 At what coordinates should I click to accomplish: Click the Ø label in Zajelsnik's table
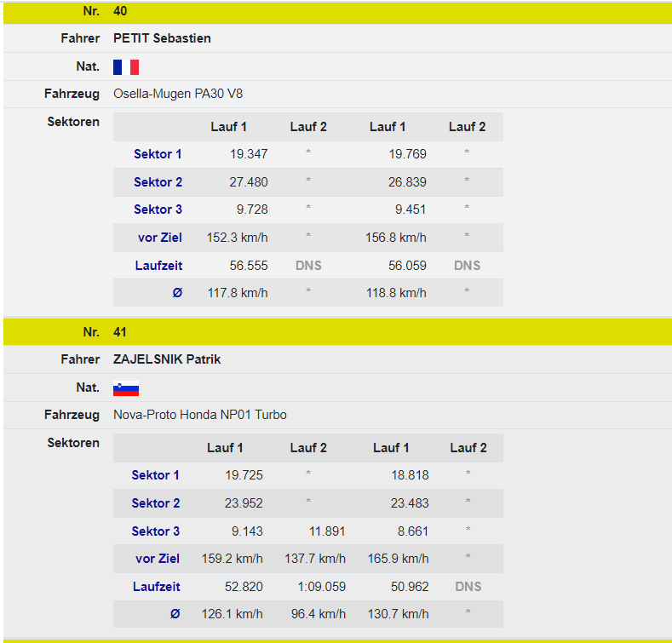pyautogui.click(x=175, y=614)
